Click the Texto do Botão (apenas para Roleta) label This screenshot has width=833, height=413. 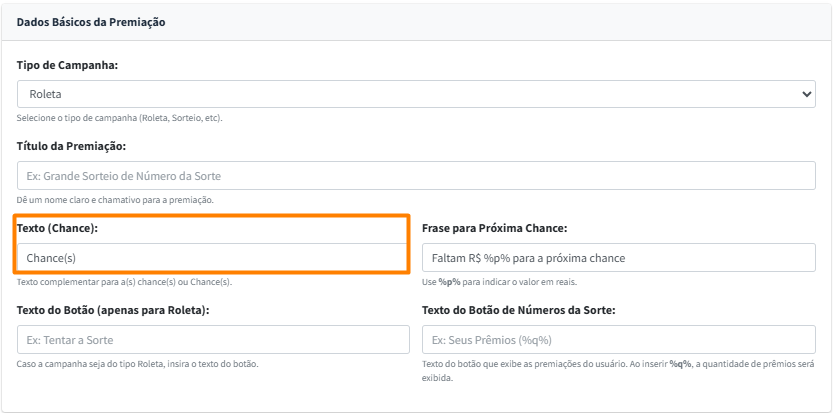tap(113, 310)
